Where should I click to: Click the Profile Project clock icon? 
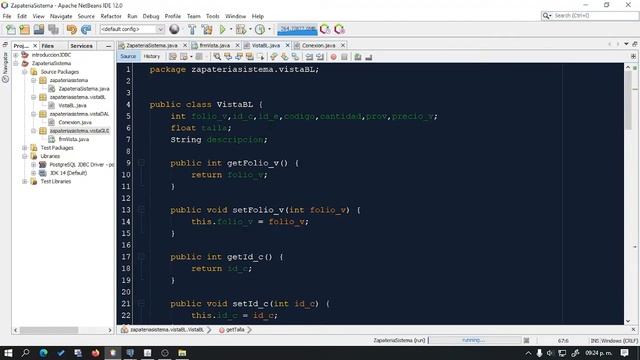coord(260,29)
